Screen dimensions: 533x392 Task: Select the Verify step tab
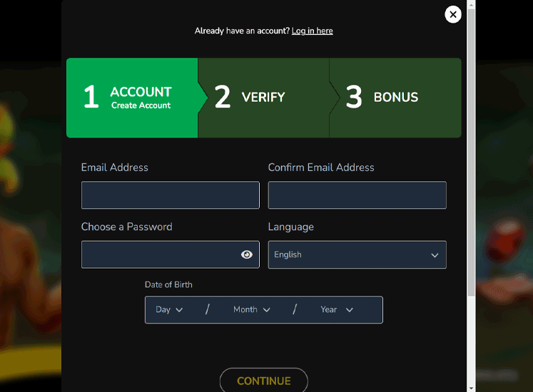pyautogui.click(x=263, y=98)
